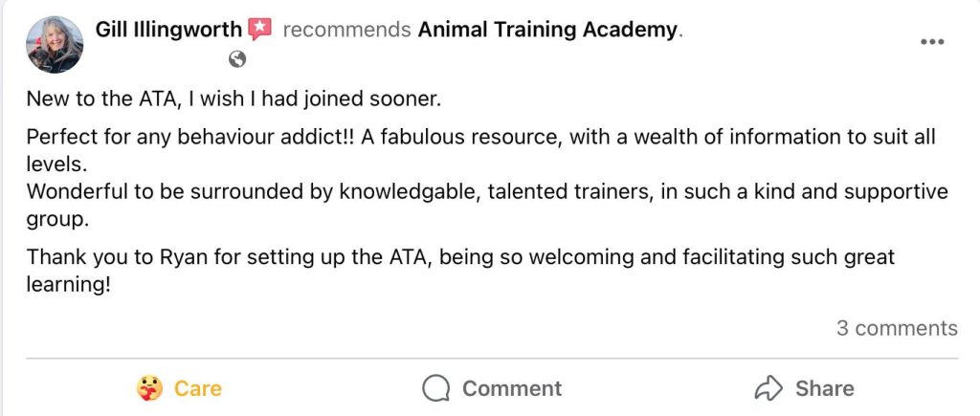980x416 pixels.
Task: Toggle the Care reaction label
Action: coord(197,388)
